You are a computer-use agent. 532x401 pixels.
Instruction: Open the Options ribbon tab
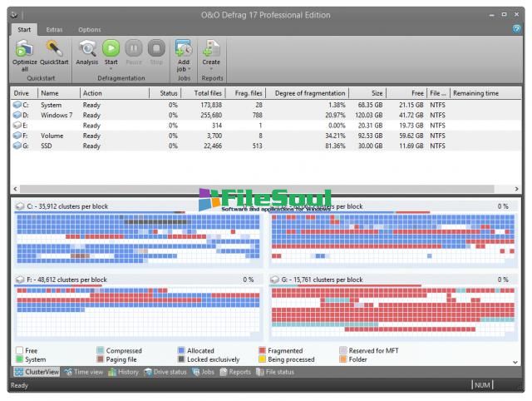(90, 29)
